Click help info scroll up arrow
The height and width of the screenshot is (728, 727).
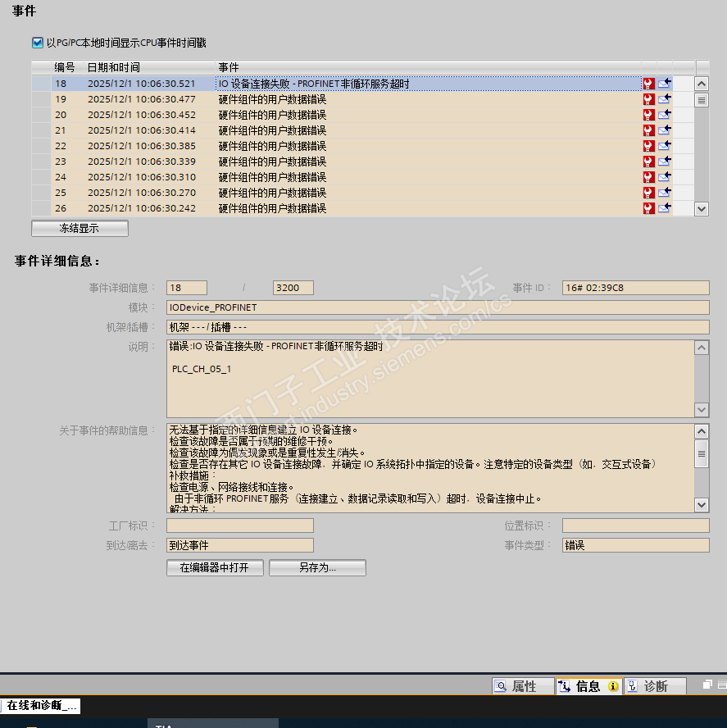pyautogui.click(x=702, y=431)
